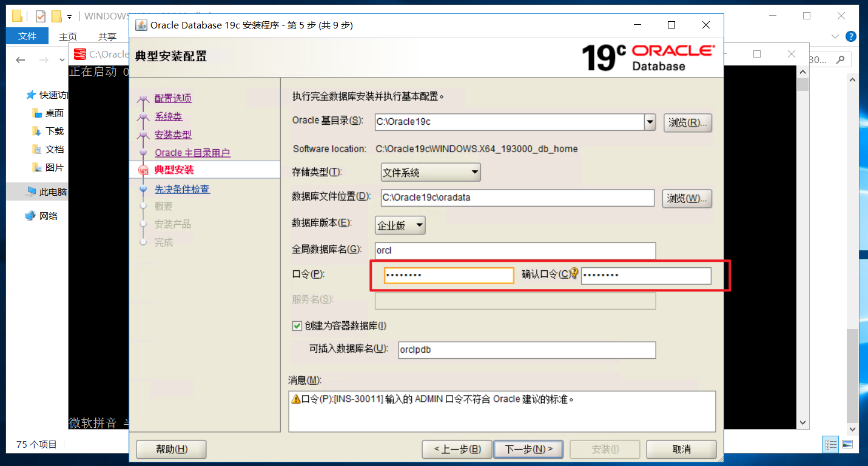Click the File Explorer help question mark icon
The image size is (868, 466).
(x=851, y=36)
